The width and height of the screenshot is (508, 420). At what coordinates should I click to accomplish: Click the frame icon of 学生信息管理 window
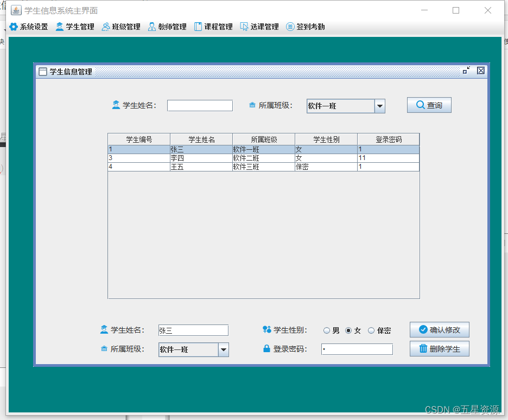pyautogui.click(x=43, y=72)
